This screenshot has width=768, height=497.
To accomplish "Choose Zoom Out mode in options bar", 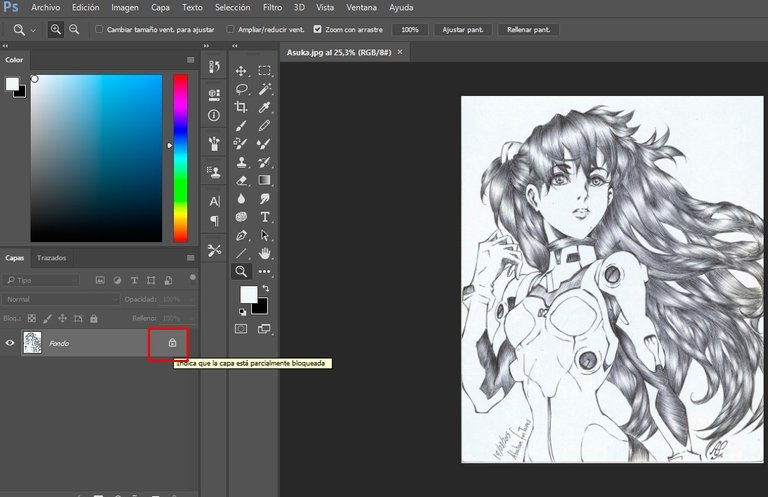I will [x=74, y=30].
